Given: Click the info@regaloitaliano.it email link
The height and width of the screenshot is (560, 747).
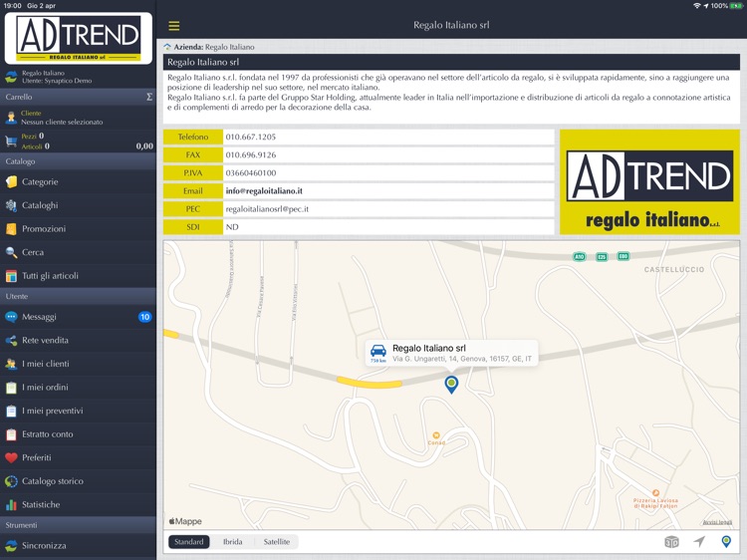Looking at the screenshot, I should [x=264, y=191].
